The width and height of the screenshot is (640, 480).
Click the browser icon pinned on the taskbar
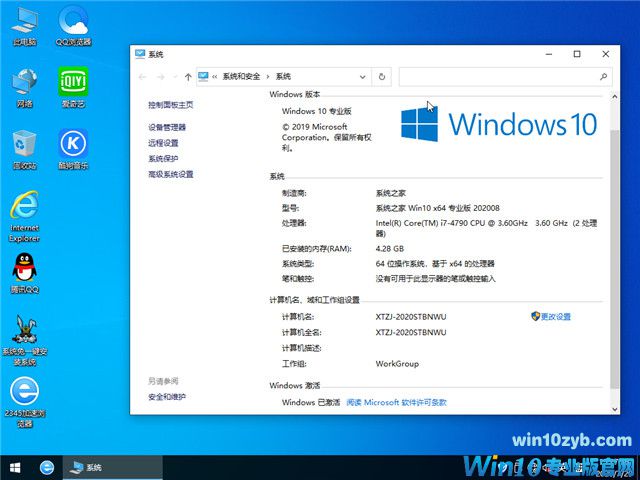47,467
